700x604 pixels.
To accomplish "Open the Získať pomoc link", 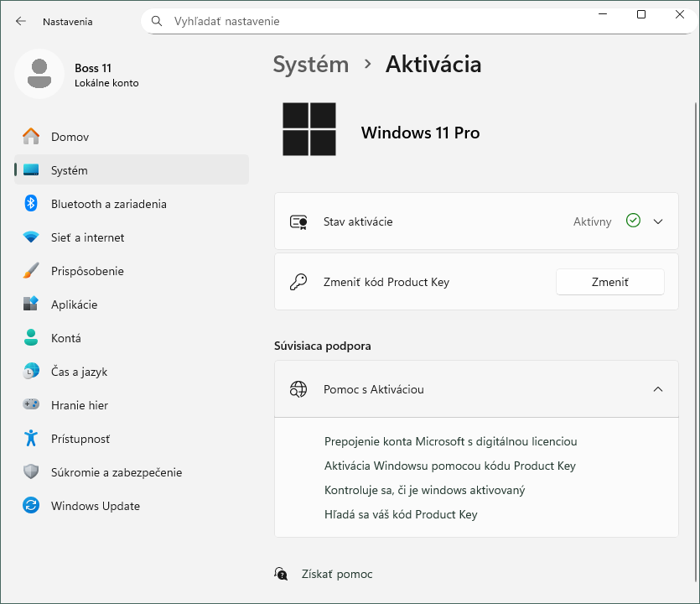I will pos(337,574).
